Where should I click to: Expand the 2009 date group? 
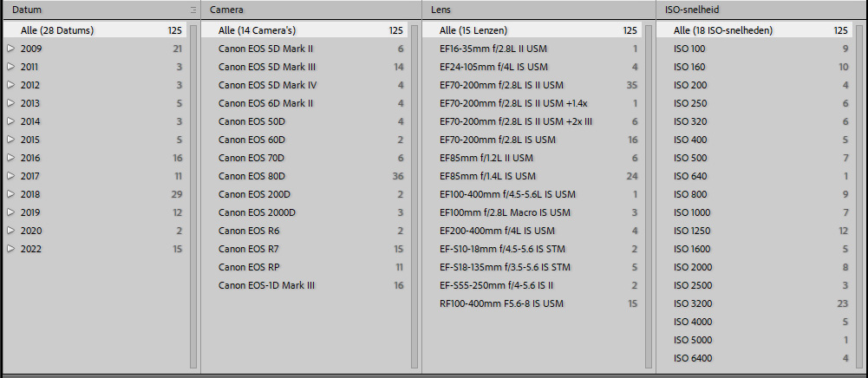[11, 49]
